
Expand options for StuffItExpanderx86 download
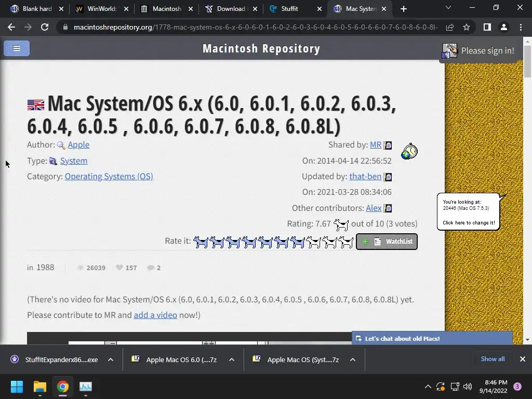[x=111, y=360]
